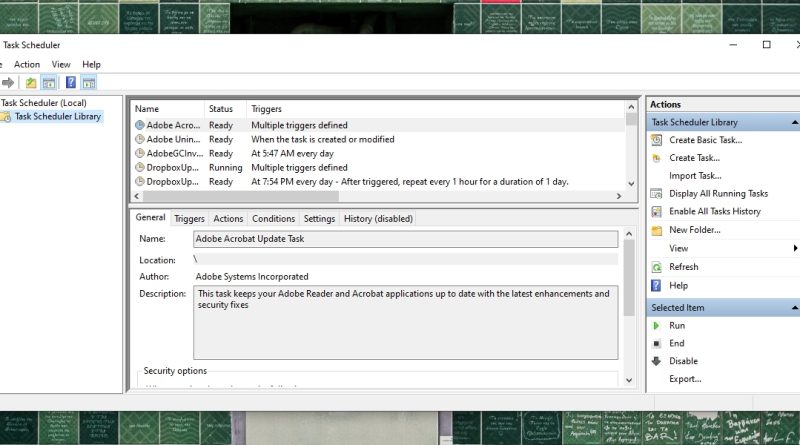Viewport: 800px width, 445px height.
Task: Click Display All Running Tasks action
Action: pyautogui.click(x=718, y=193)
